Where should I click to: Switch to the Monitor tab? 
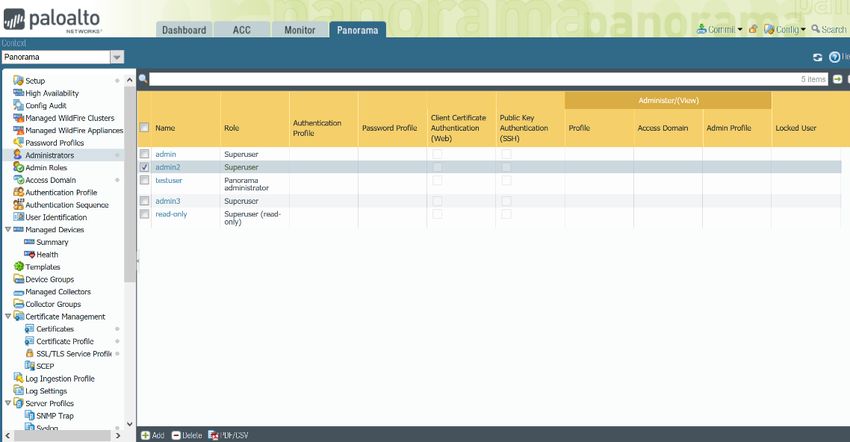point(300,30)
